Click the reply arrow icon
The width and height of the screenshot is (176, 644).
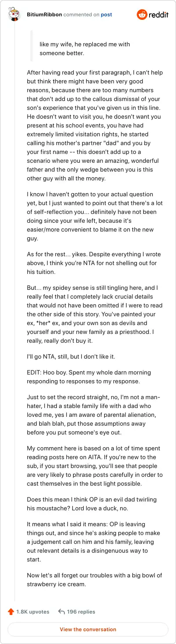click(62, 611)
